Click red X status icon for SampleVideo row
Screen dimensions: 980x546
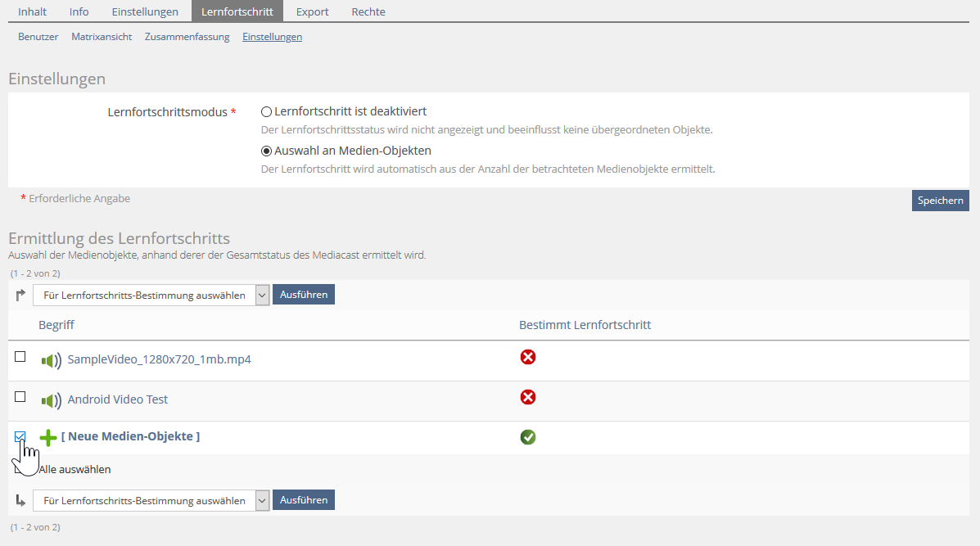(x=528, y=357)
